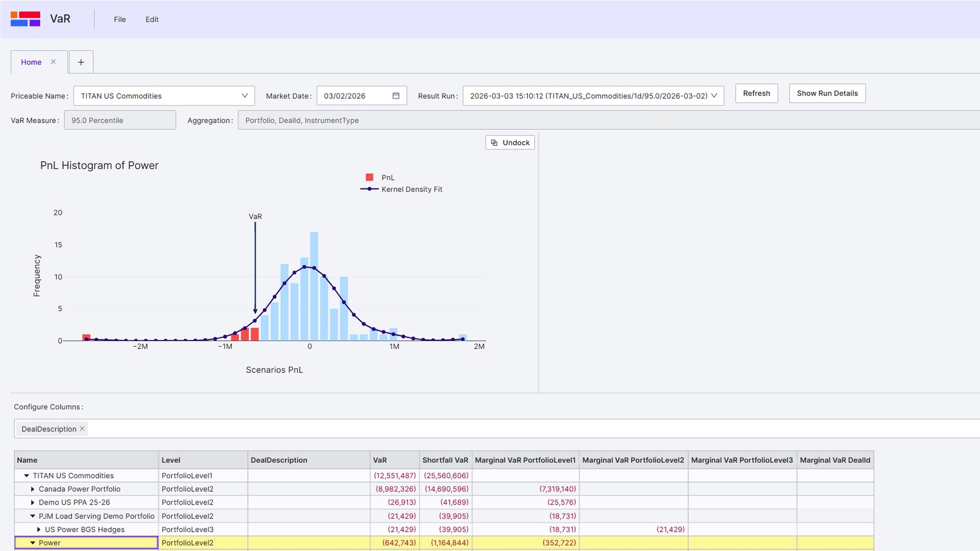The image size is (980, 551).
Task: Expand the US Power BGS Hedges row
Action: [x=39, y=529]
